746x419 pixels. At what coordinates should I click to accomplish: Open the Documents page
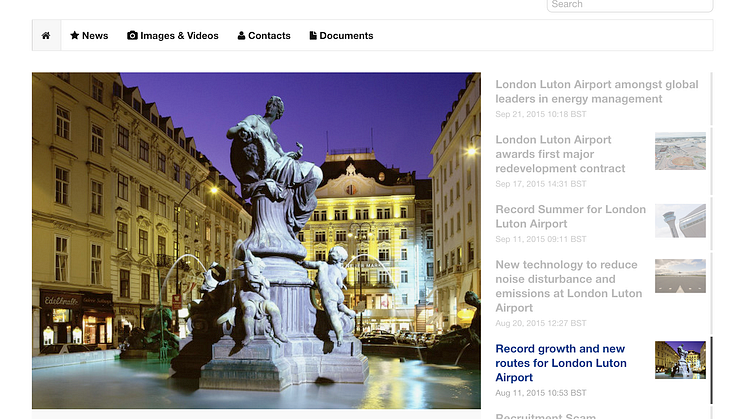point(341,36)
